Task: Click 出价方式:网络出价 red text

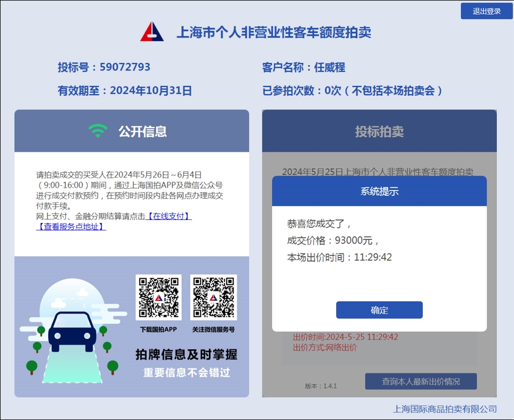Action: click(x=325, y=347)
